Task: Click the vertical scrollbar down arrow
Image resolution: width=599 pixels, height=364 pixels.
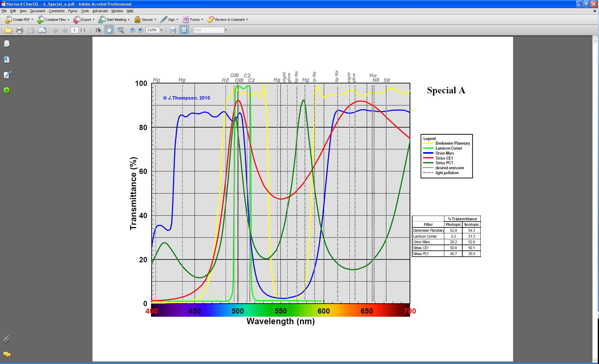Action: [595, 360]
